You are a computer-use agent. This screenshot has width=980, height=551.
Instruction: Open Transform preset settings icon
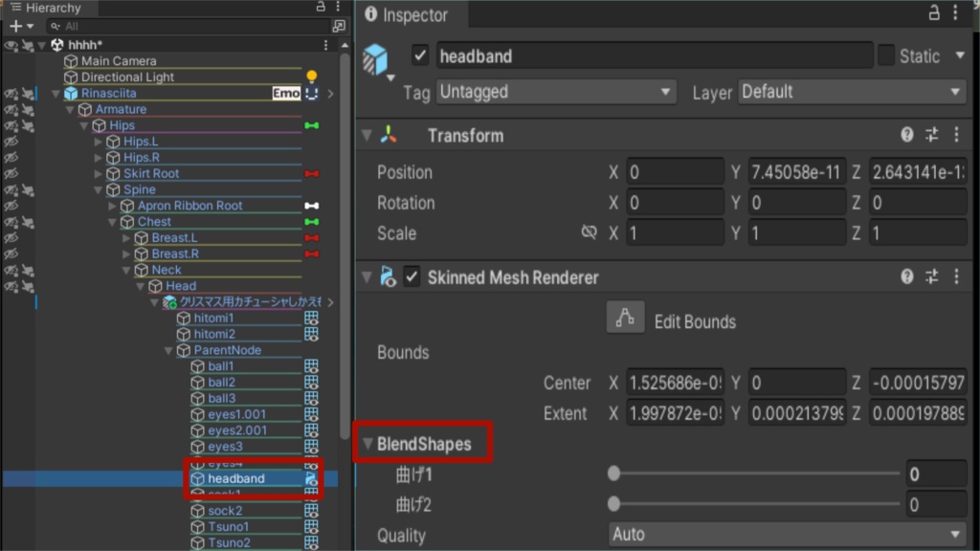pyautogui.click(x=932, y=135)
